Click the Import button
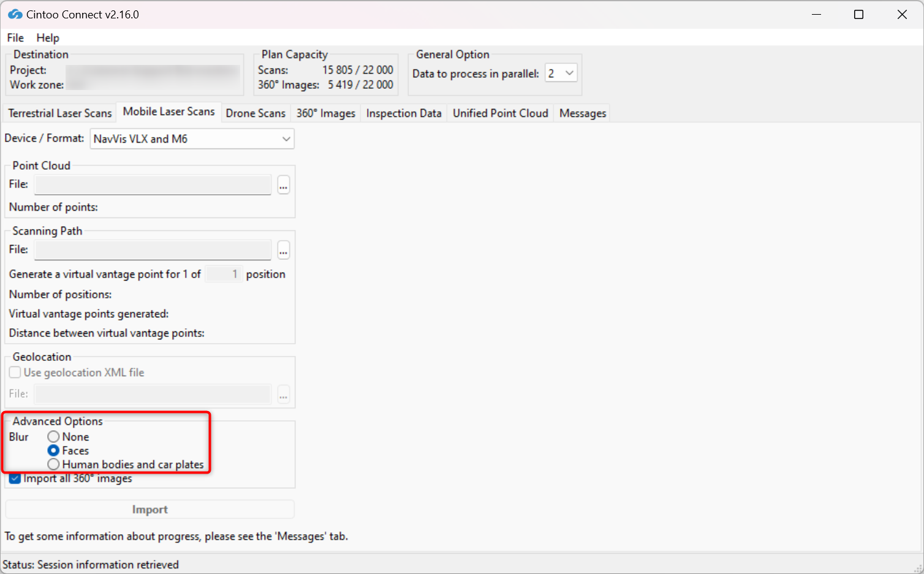This screenshot has height=574, width=924. point(150,510)
